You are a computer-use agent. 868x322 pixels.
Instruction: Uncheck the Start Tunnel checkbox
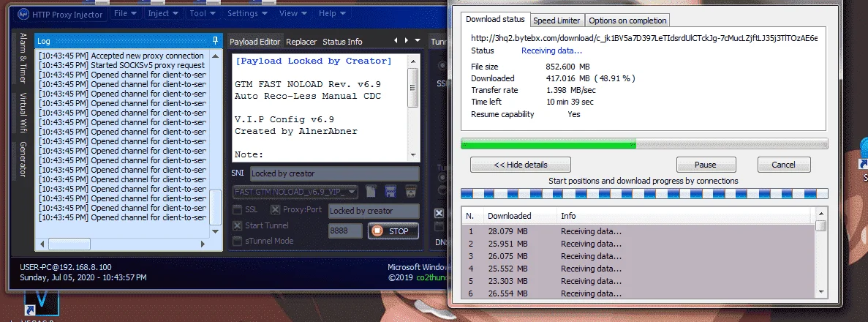click(x=238, y=225)
